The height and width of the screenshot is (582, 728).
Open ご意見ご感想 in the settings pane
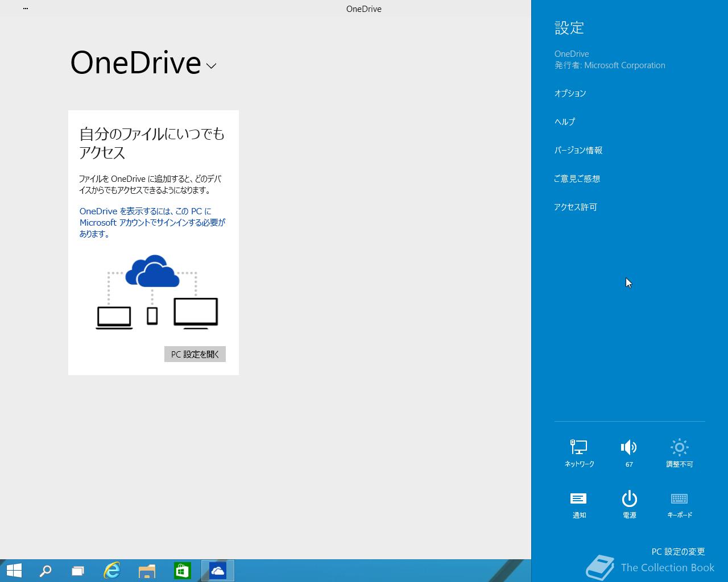point(577,178)
